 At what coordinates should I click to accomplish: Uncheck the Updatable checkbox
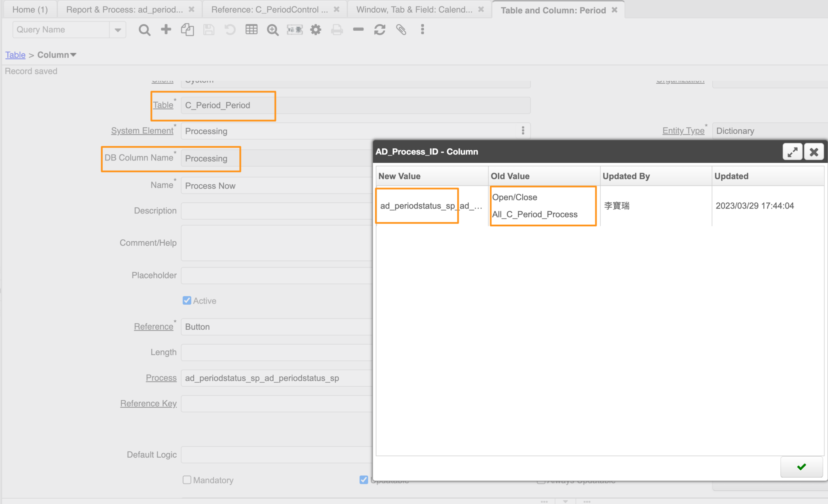[x=363, y=480]
